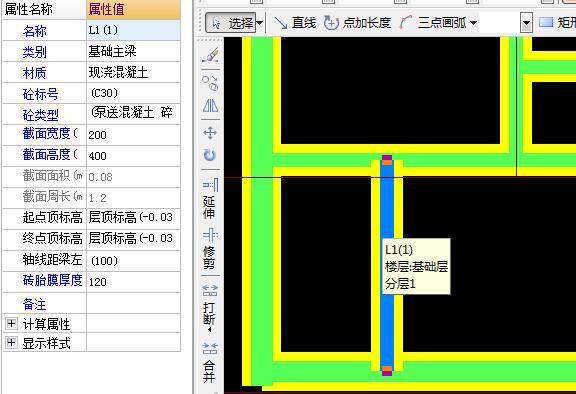Click the blue rotate tool icon
The width and height of the screenshot is (576, 394).
[x=210, y=155]
